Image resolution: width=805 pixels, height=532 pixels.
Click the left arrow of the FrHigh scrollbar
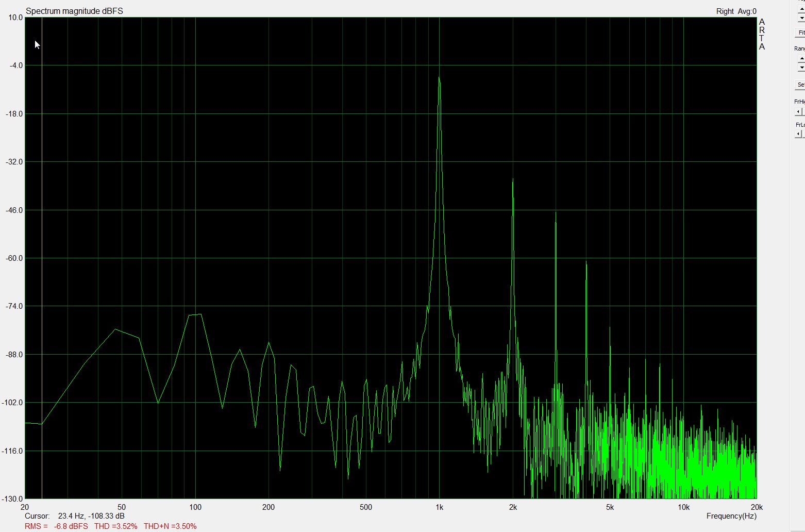pos(798,112)
